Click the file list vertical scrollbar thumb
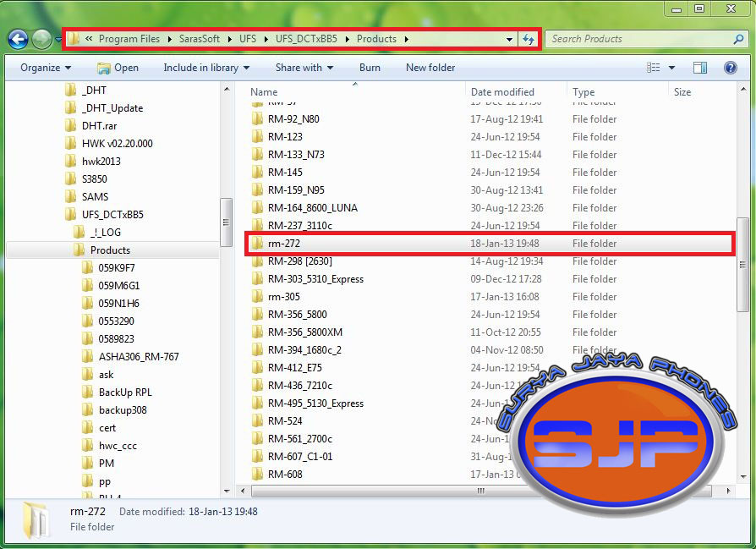Viewport: 756px width, 549px height. pyautogui.click(x=742, y=265)
